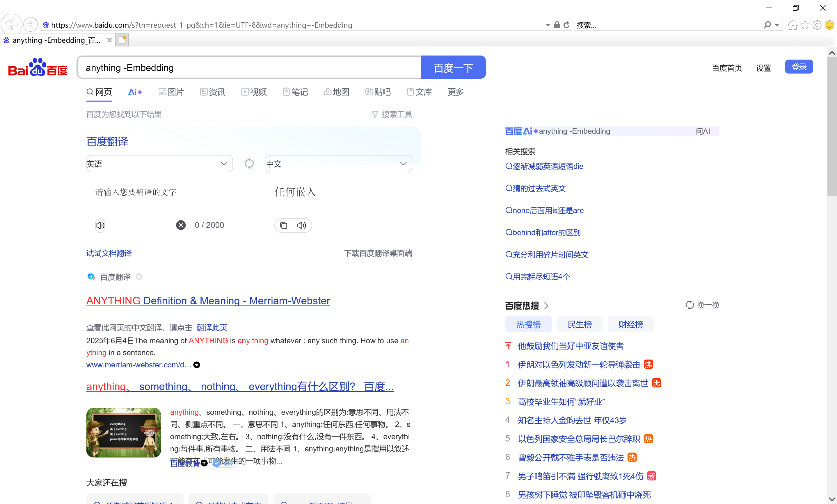Click the smiley feedback icon
Viewport: 837px width, 504px height.
click(829, 25)
